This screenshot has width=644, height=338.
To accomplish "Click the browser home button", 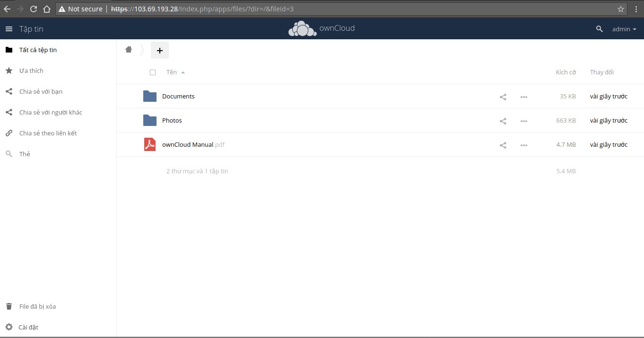I will 46,9.
